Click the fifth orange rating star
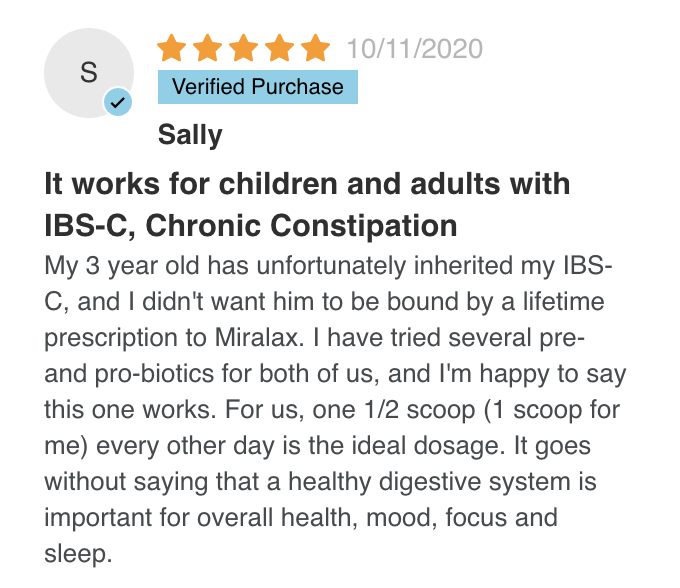 [x=315, y=47]
